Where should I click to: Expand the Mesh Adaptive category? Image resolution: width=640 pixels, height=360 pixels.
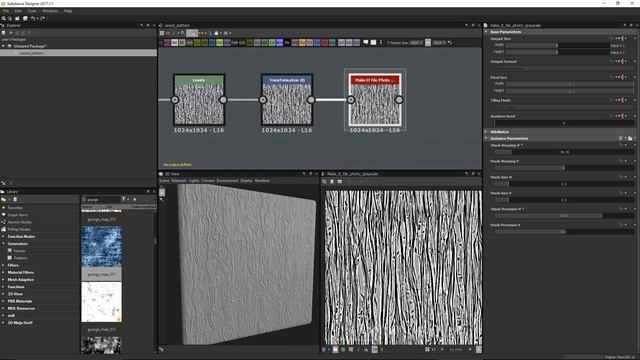click(4, 280)
